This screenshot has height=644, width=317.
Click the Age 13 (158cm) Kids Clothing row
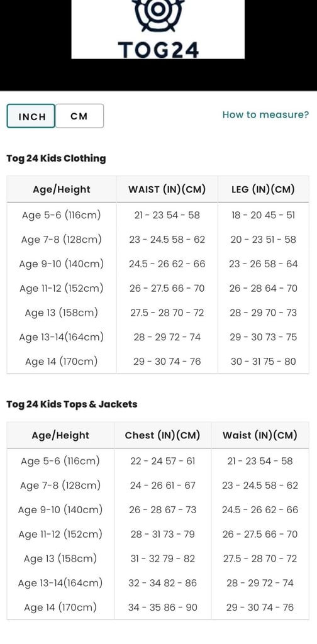click(x=158, y=313)
